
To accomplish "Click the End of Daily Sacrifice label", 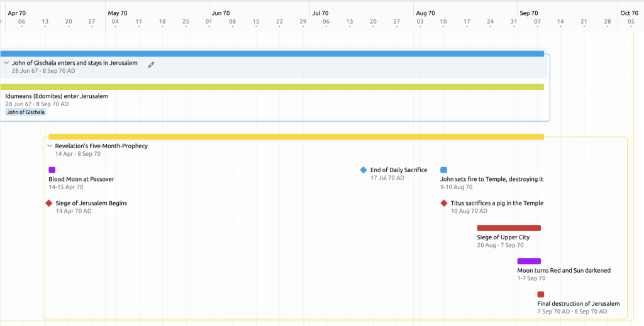I will coord(399,170).
